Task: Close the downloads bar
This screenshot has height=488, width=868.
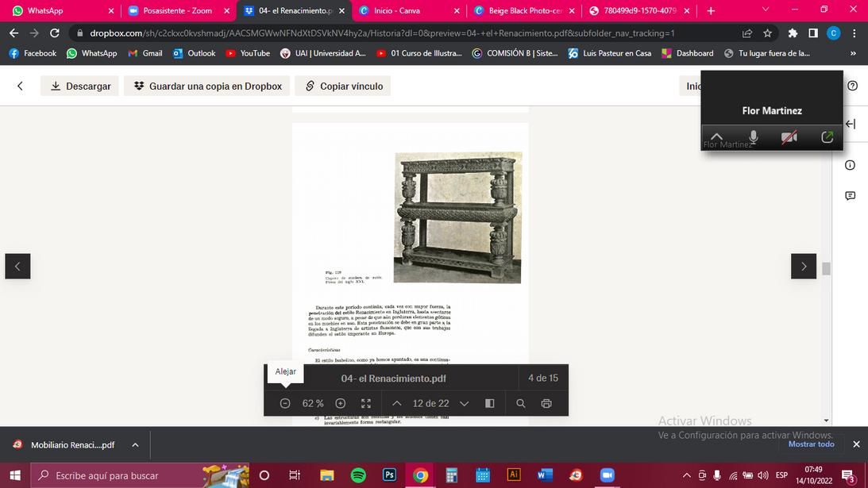Action: click(856, 444)
